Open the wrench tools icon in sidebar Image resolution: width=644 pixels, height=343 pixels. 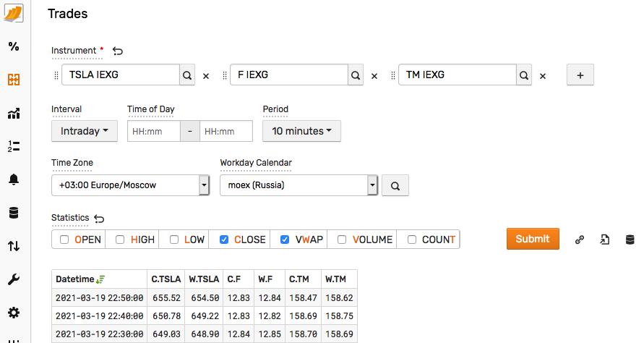[x=14, y=279]
